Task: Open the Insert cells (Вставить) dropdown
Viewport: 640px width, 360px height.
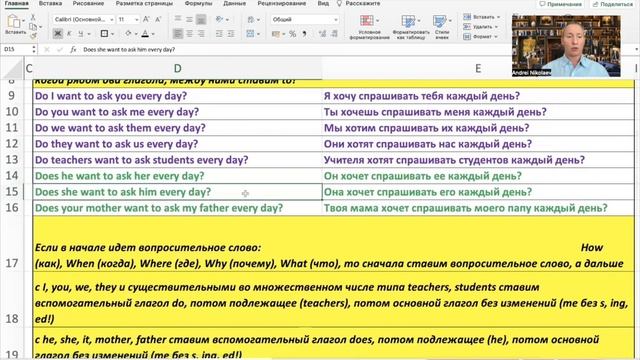Action: click(481, 17)
